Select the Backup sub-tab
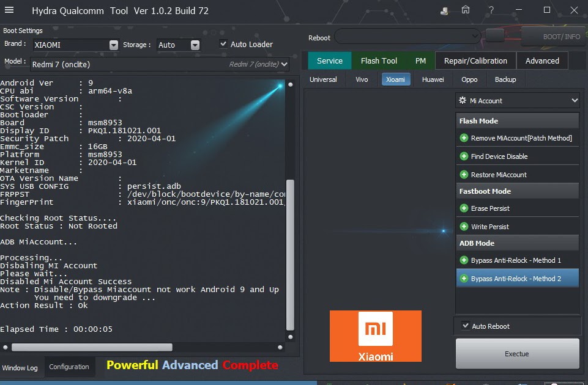 505,79
